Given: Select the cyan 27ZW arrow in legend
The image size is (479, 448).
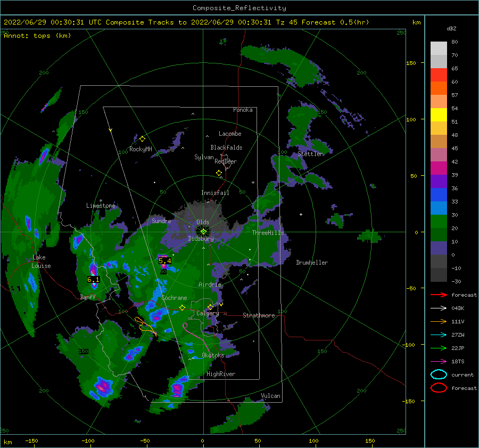Looking at the screenshot, I should point(439,335).
